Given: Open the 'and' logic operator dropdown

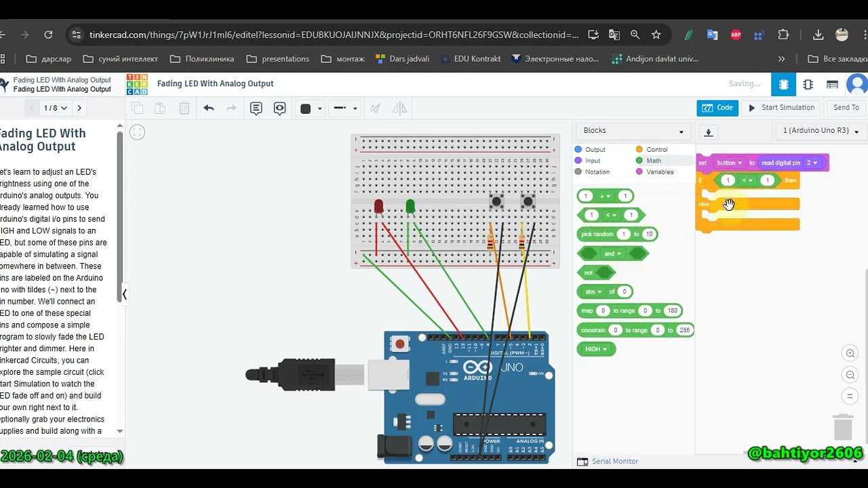Looking at the screenshot, I should pyautogui.click(x=612, y=253).
